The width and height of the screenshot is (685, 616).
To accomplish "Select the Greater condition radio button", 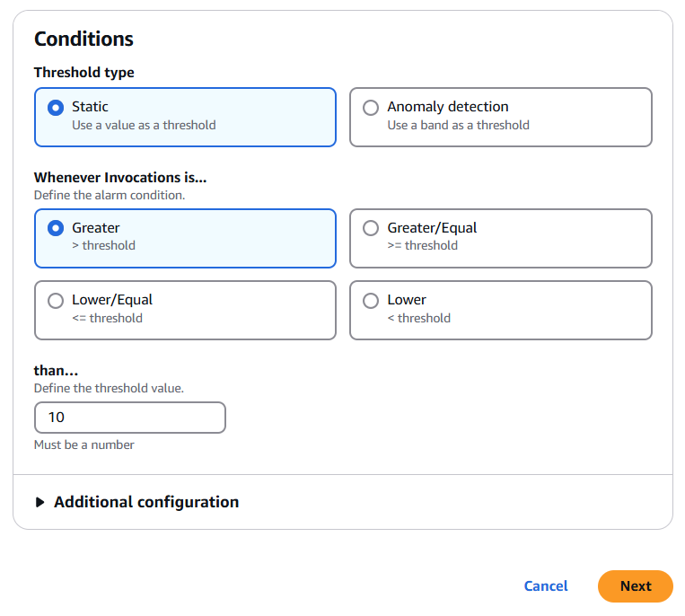I will click(56, 228).
